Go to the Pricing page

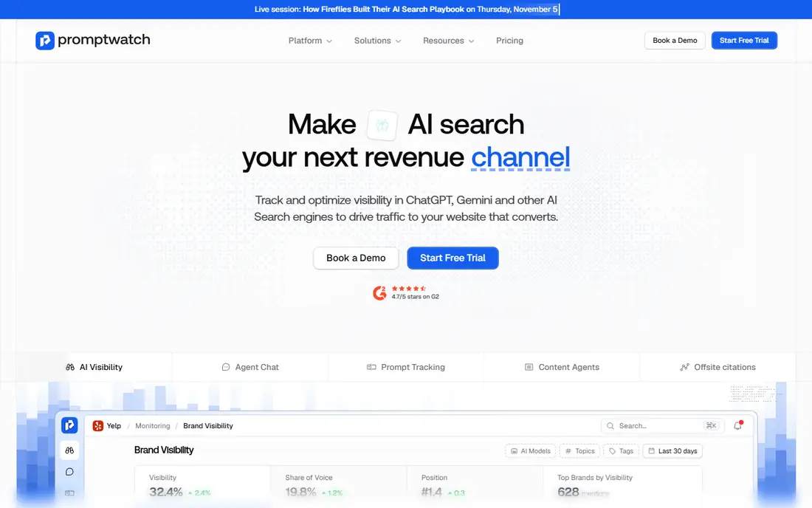509,41
